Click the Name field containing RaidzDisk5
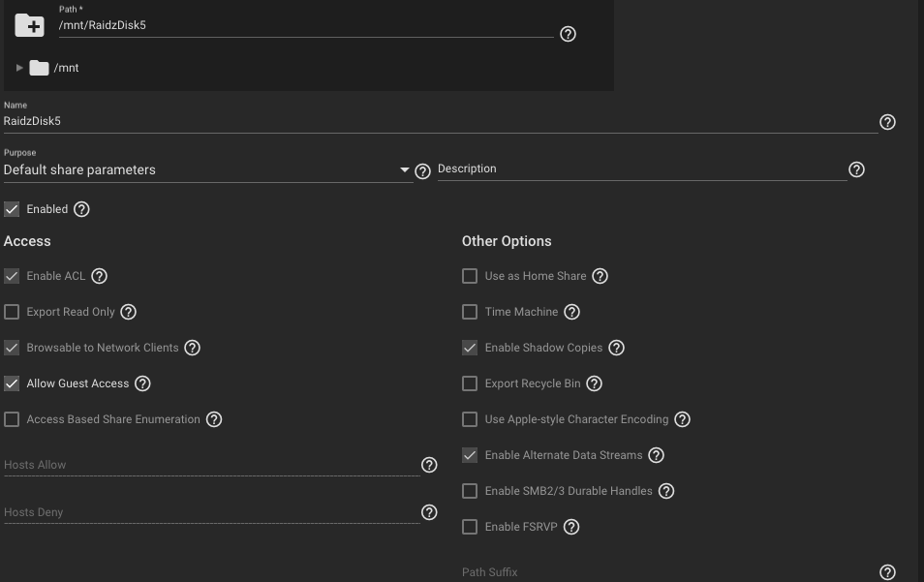The image size is (924, 582). coord(440,121)
